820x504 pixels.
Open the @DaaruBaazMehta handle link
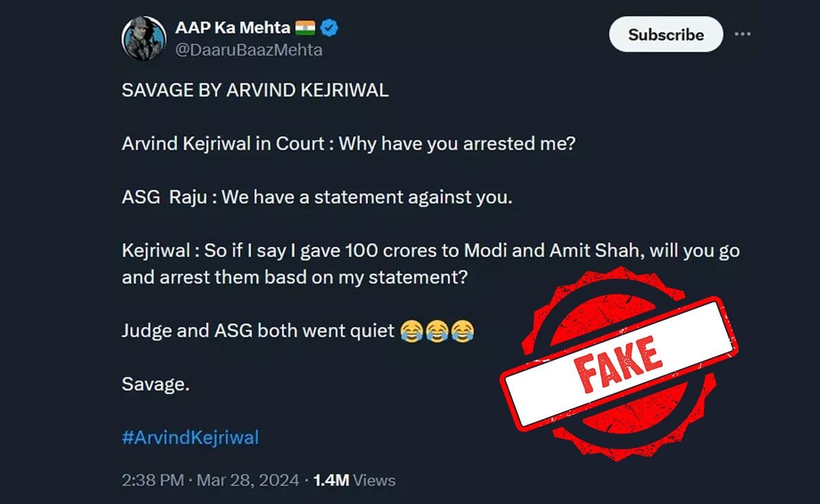249,50
